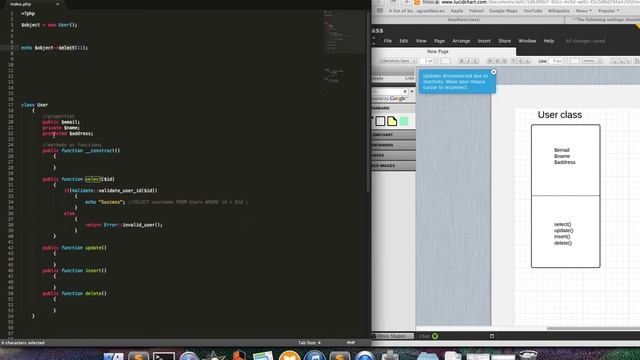Open the Share menu in Lucidchart
This screenshot has height=360, width=640.
[x=504, y=41]
